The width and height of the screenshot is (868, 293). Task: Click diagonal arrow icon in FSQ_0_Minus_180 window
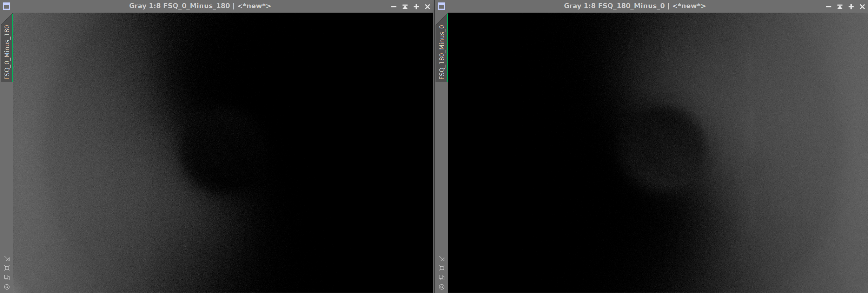coord(7,259)
